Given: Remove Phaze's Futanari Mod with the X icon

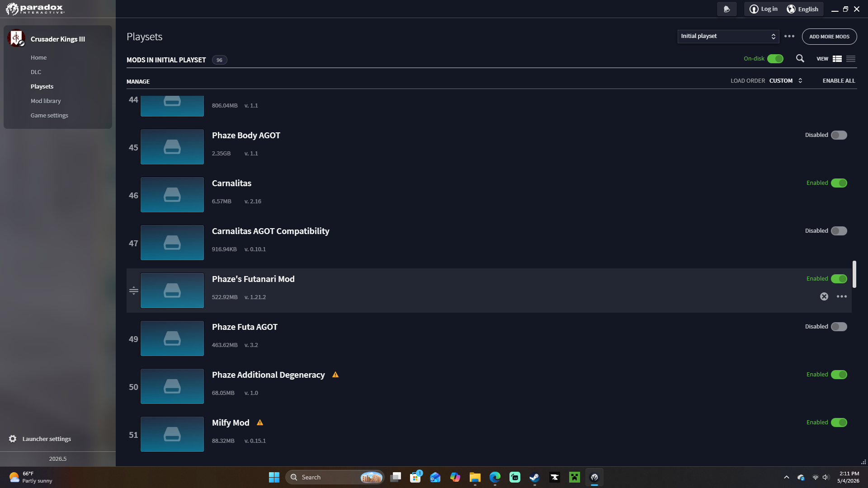Looking at the screenshot, I should tap(824, 296).
